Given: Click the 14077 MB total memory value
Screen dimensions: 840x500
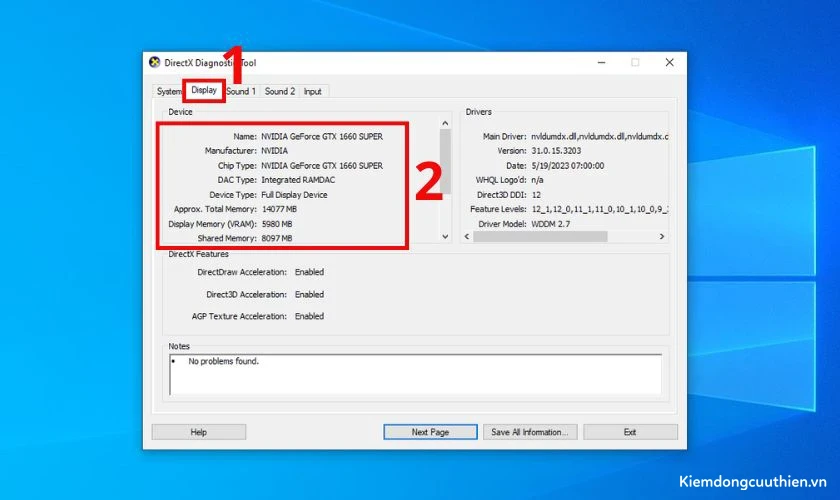Looking at the screenshot, I should click(279, 209).
